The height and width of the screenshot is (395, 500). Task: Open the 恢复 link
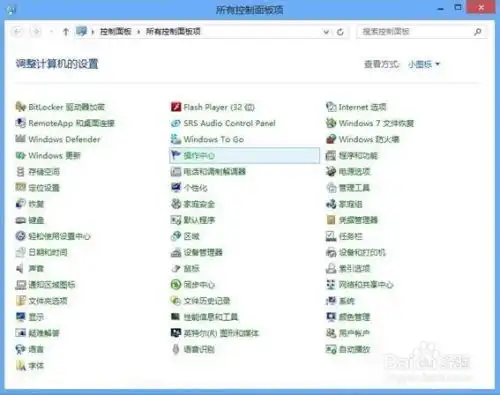[x=36, y=204]
